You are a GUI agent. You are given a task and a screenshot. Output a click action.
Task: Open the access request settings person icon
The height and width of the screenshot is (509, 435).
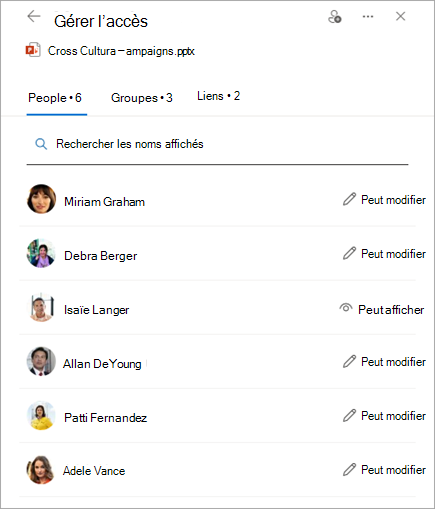[335, 17]
